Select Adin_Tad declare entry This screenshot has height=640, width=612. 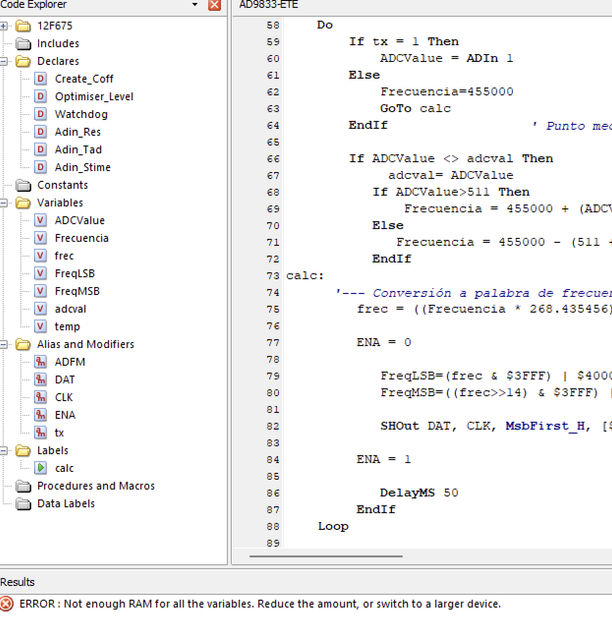click(x=78, y=150)
